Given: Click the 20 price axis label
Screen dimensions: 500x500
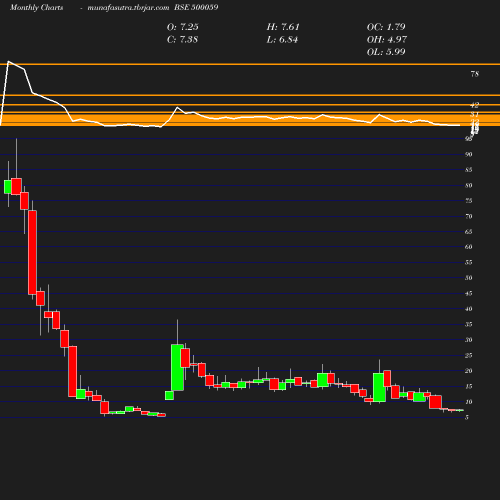Looking at the screenshot, I should point(469,371).
